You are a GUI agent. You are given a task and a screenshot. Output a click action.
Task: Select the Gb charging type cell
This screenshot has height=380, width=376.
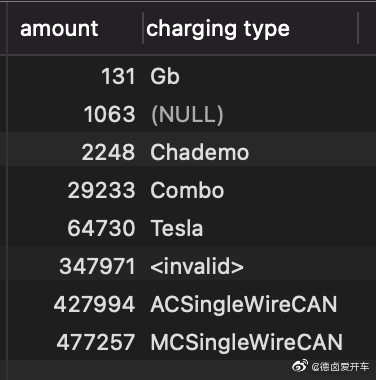[165, 76]
